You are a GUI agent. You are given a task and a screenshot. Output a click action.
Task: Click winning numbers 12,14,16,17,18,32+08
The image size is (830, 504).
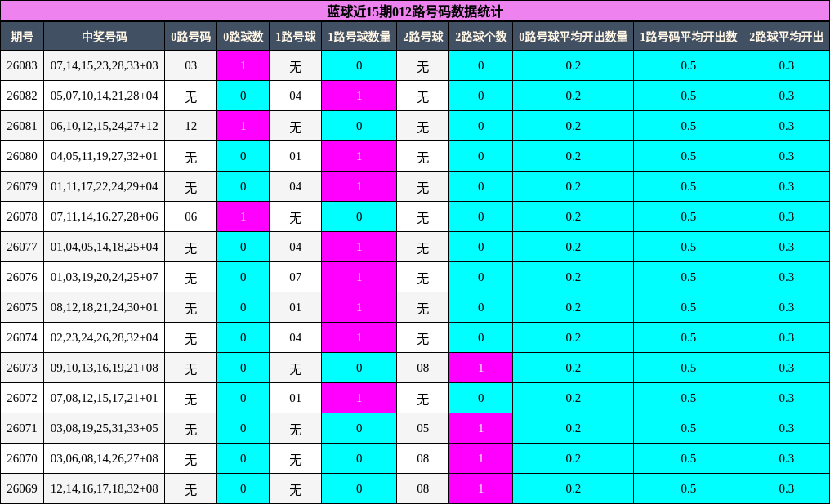pyautogui.click(x=105, y=488)
